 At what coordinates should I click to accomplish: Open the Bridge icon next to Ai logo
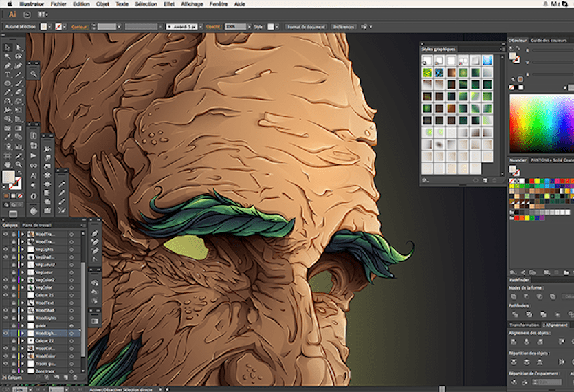(27, 14)
